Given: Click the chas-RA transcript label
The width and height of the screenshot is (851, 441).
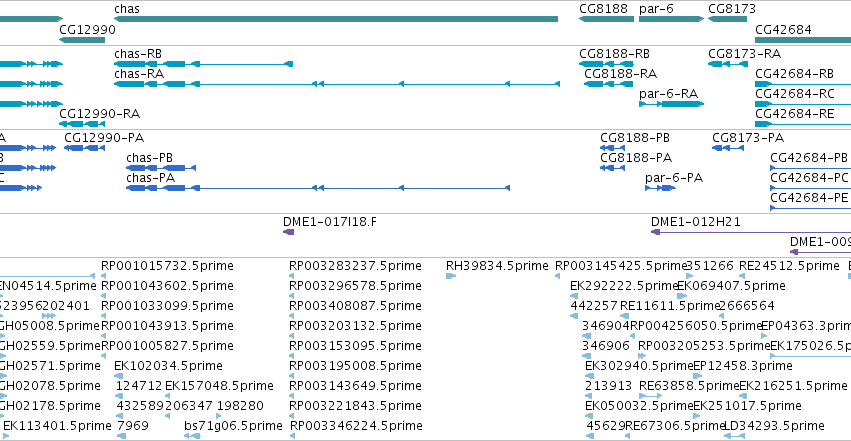Looking at the screenshot, I should tap(139, 74).
